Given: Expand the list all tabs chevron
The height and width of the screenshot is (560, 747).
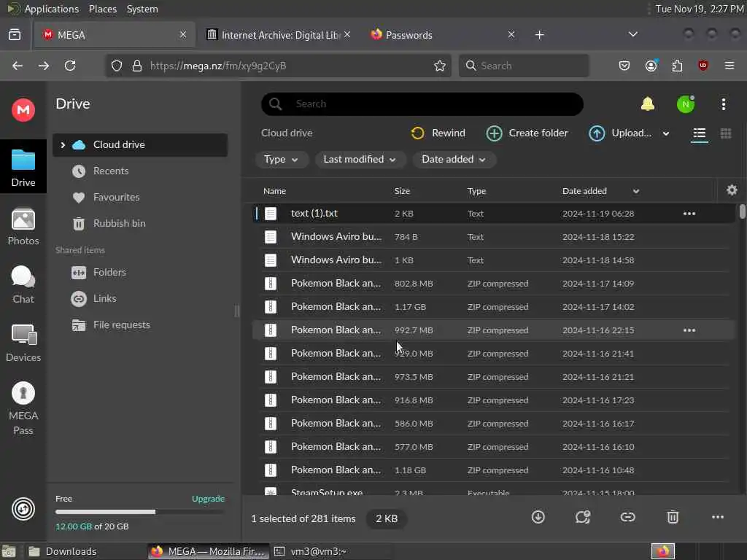Looking at the screenshot, I should (632, 34).
